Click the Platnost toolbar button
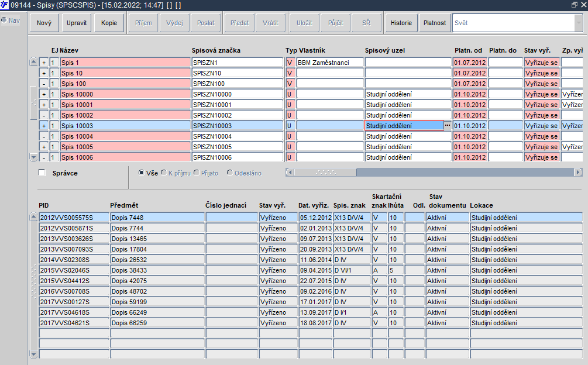This screenshot has height=365, width=588. click(x=435, y=23)
